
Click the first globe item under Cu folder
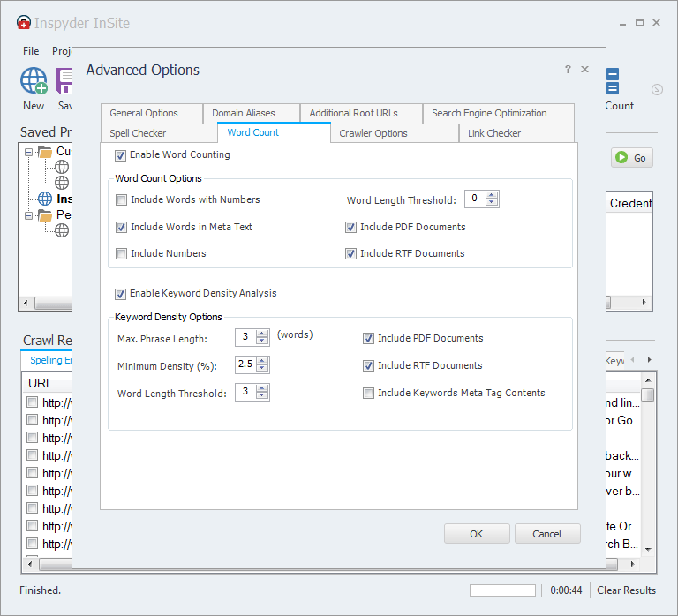62,167
